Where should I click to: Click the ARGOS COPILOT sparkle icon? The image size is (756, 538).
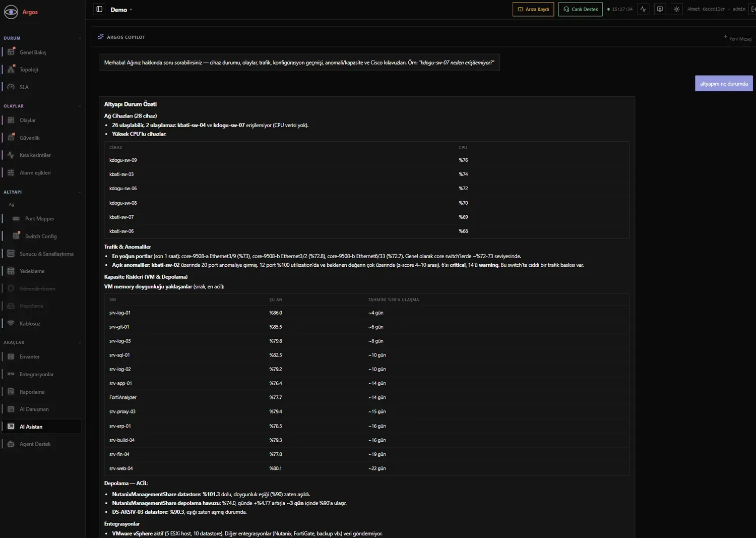pyautogui.click(x=101, y=37)
